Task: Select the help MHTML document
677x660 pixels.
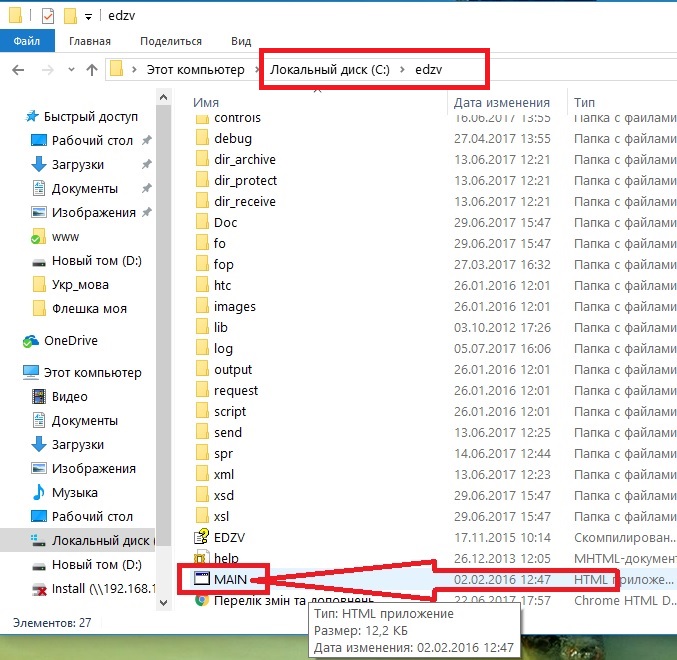Action: tap(226, 558)
